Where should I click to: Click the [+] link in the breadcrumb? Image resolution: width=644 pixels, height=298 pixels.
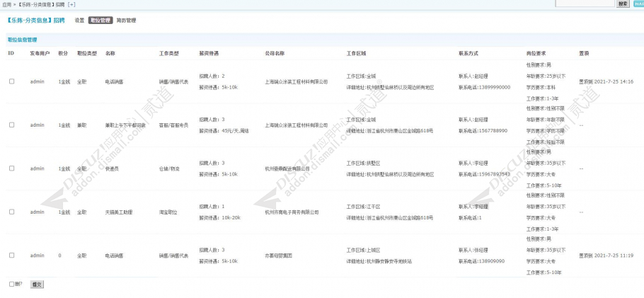click(71, 4)
